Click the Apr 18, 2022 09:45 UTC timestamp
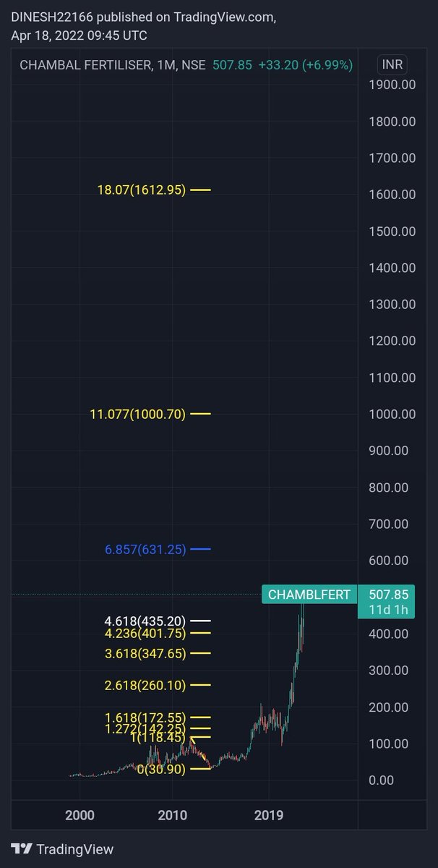 click(x=78, y=35)
